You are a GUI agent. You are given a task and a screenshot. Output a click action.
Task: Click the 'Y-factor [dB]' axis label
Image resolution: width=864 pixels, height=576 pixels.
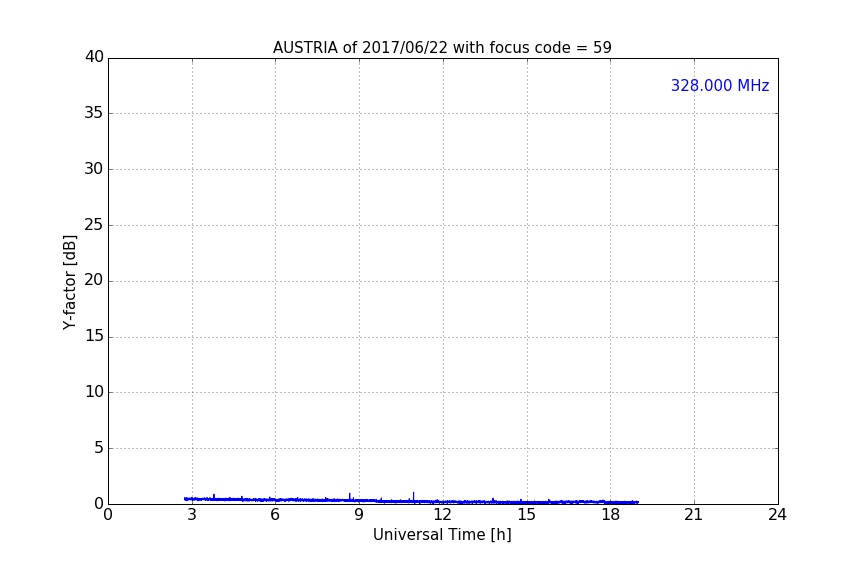pyautogui.click(x=69, y=282)
